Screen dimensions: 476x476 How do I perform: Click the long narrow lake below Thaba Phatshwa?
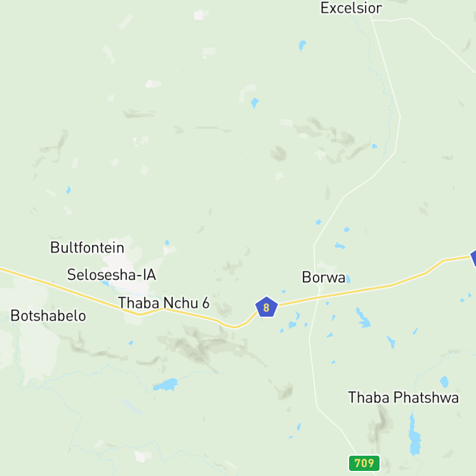(414, 434)
